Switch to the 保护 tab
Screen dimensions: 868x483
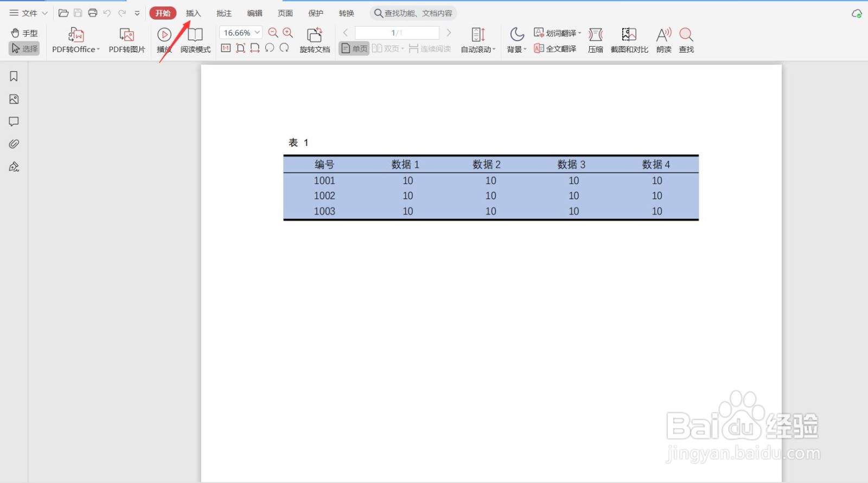click(x=316, y=13)
